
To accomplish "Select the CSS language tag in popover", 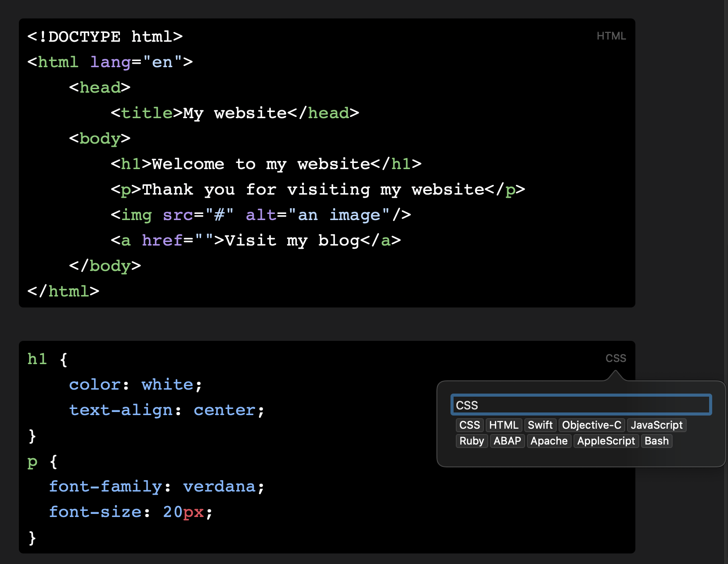I will point(469,425).
